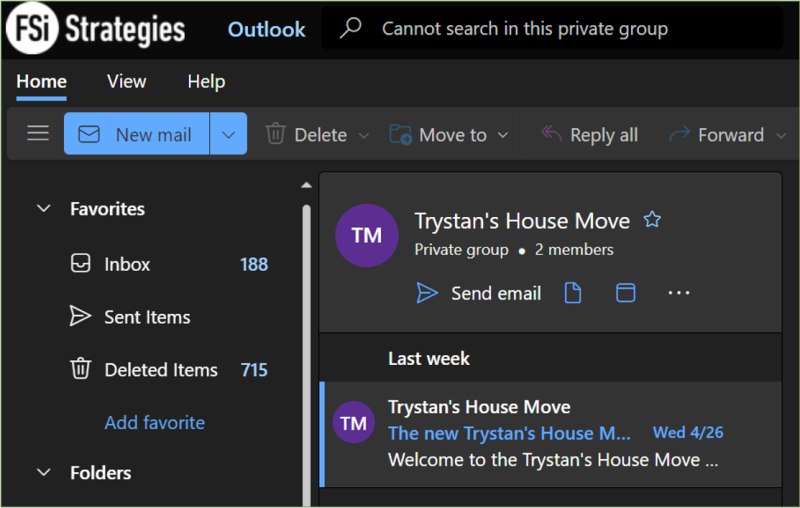This screenshot has width=800, height=508.
Task: Click the Add favorite link
Action: [x=155, y=422]
